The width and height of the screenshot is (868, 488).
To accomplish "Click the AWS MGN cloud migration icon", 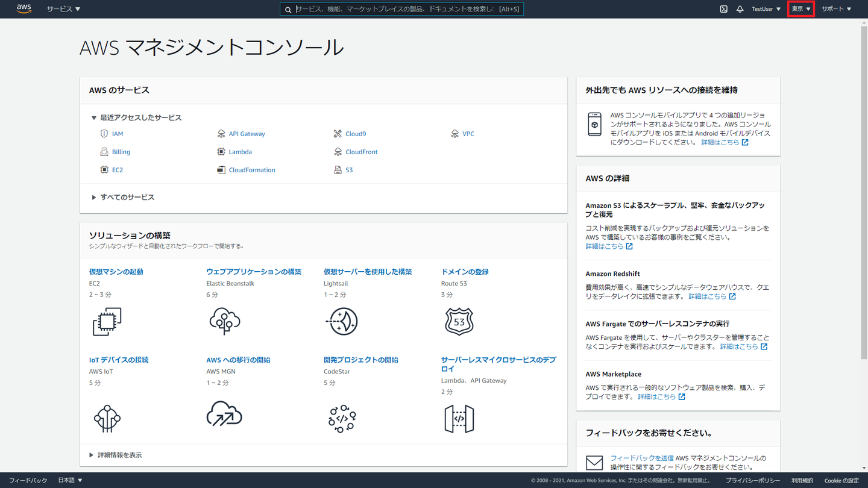I will (224, 414).
